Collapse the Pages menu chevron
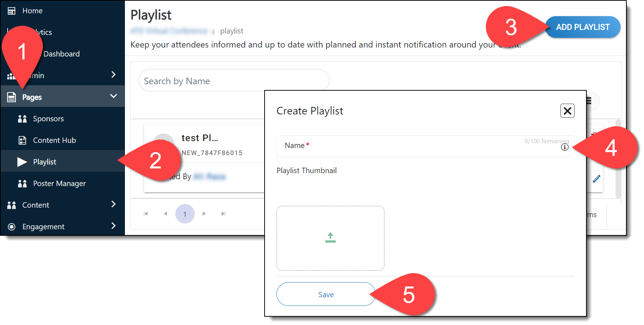This screenshot has height=325, width=644. pos(113,96)
